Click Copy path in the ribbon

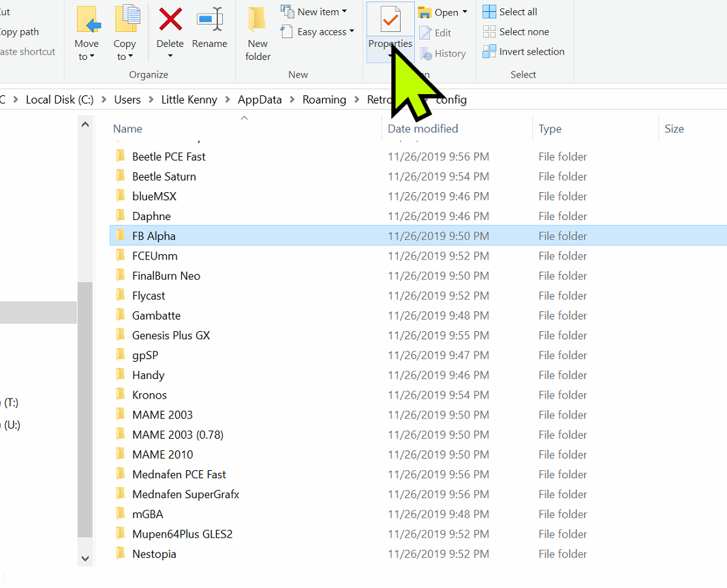click(x=19, y=32)
